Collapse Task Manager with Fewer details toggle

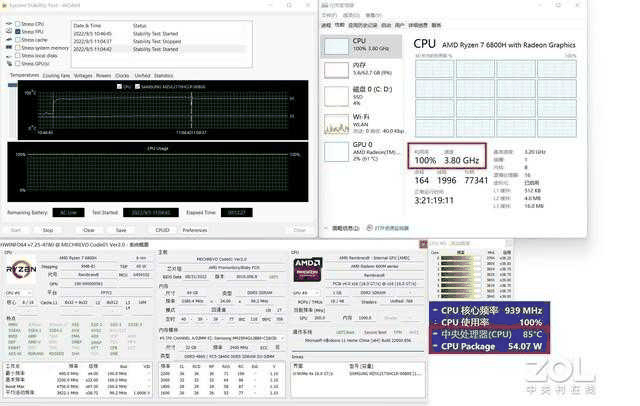342,228
